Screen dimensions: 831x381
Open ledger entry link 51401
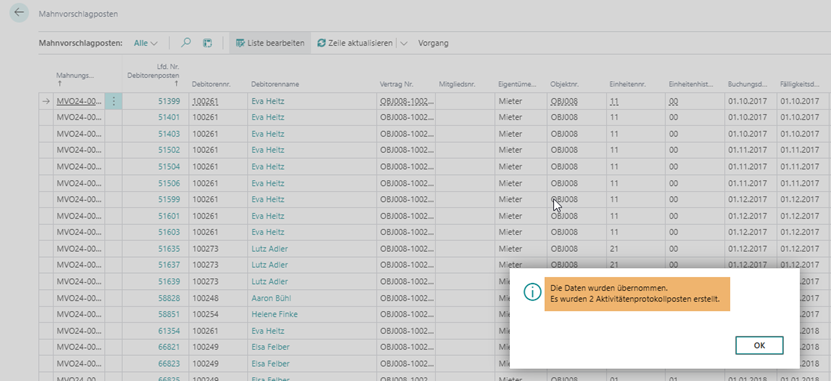tap(169, 117)
